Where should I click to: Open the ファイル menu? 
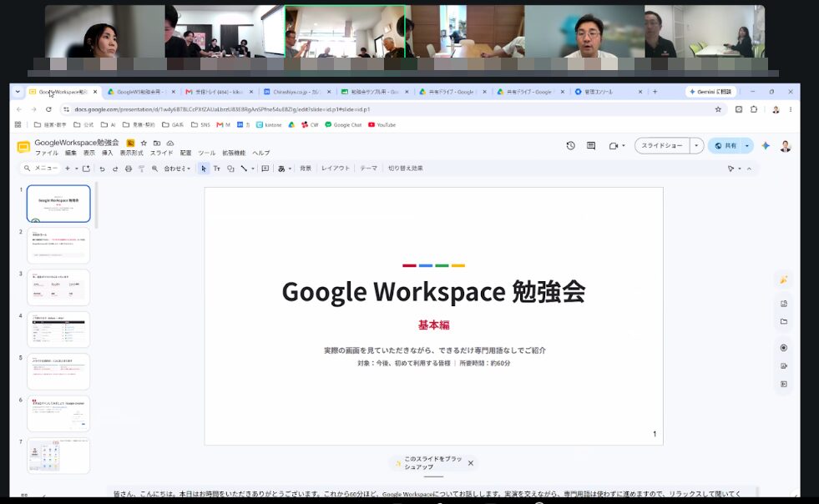coord(47,153)
